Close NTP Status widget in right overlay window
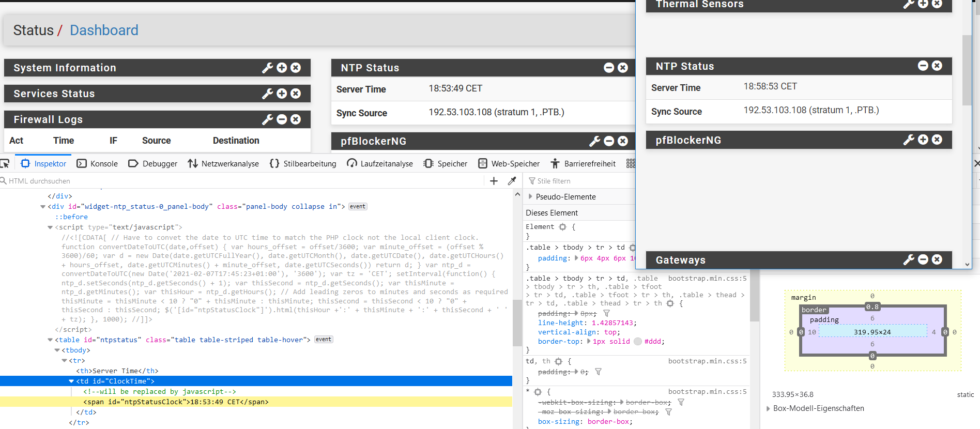This screenshot has width=980, height=429. pos(937,66)
